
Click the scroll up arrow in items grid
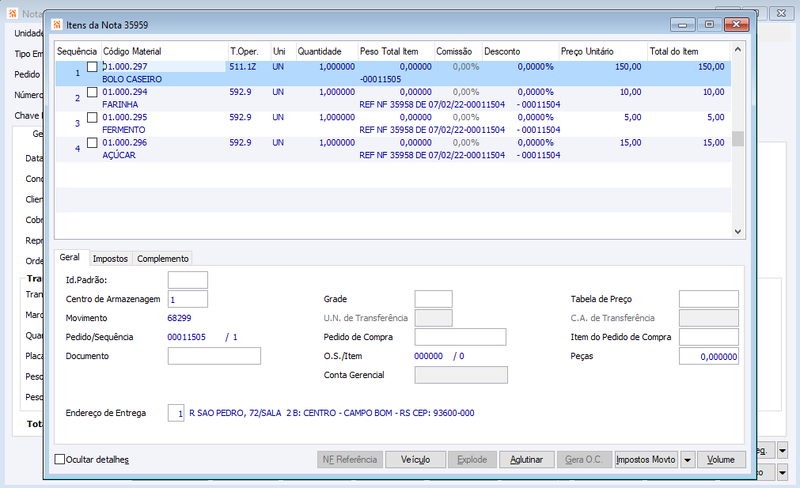(x=738, y=50)
